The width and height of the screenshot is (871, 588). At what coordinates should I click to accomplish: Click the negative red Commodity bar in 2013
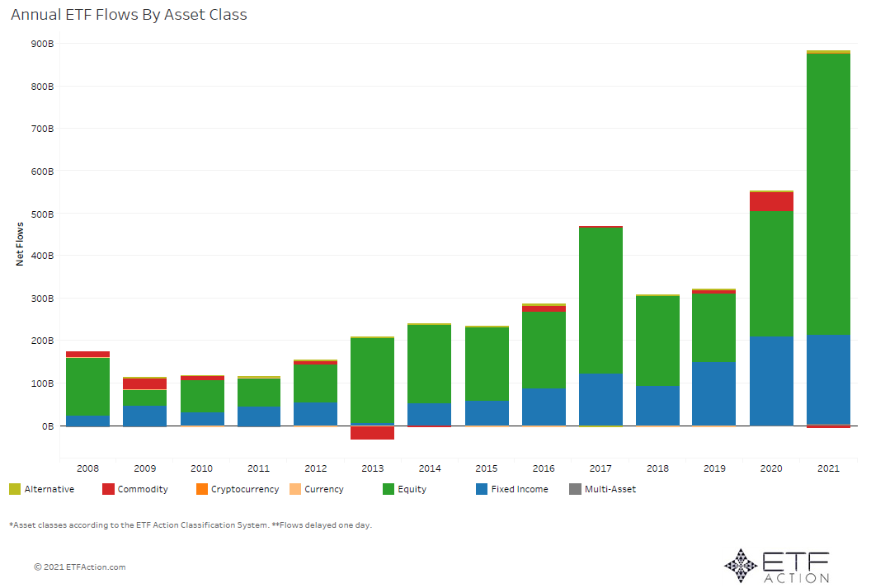[372, 433]
